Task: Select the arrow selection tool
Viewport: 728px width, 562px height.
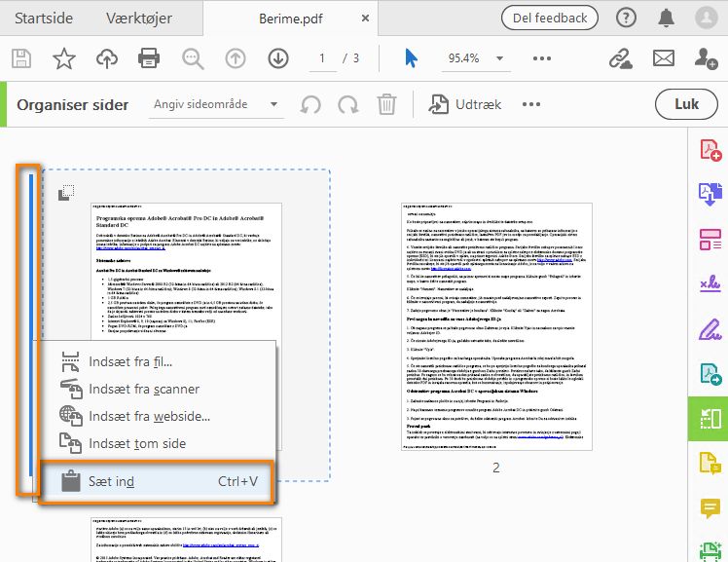Action: coord(411,58)
